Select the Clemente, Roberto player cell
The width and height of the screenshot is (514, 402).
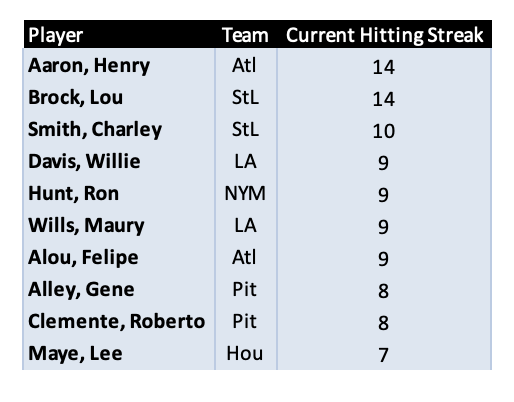click(119, 321)
